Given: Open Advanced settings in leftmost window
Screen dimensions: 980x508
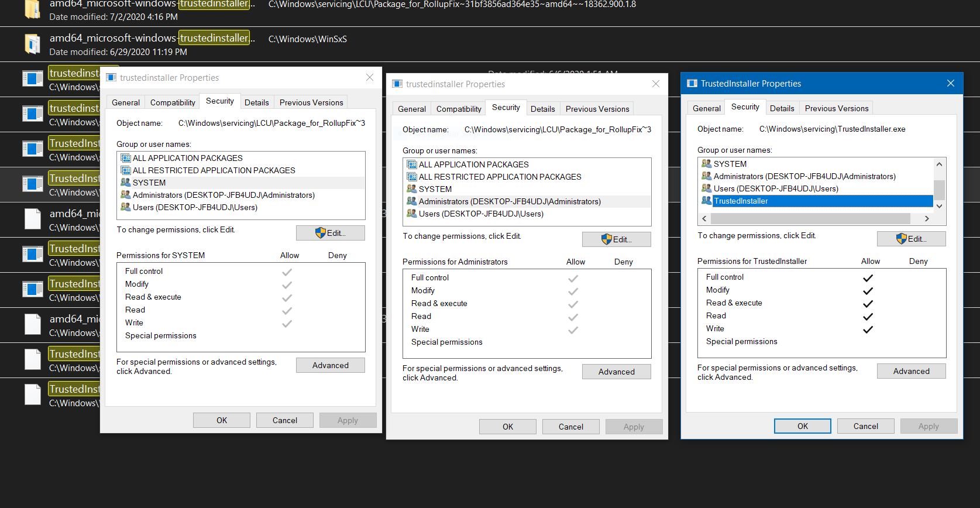Looking at the screenshot, I should (x=330, y=365).
